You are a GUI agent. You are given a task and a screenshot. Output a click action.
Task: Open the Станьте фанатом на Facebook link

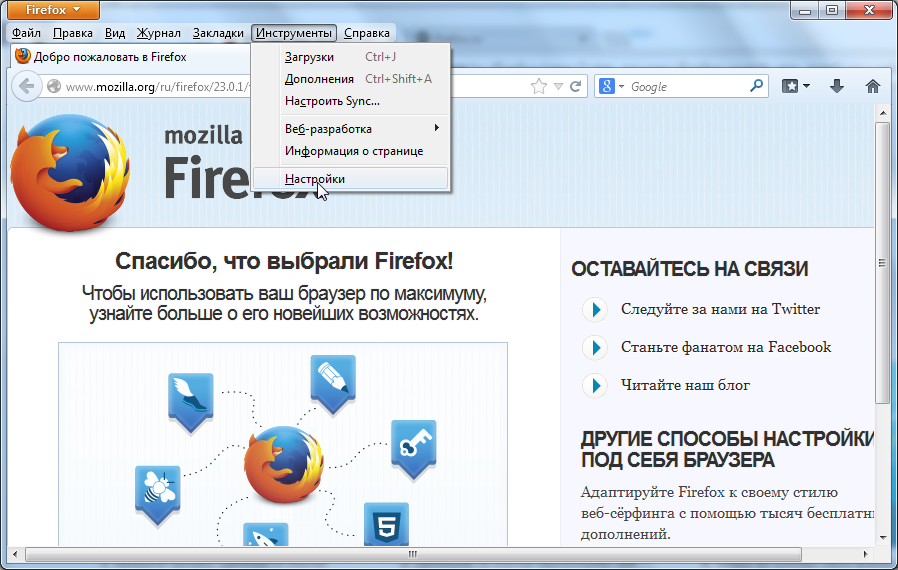726,347
